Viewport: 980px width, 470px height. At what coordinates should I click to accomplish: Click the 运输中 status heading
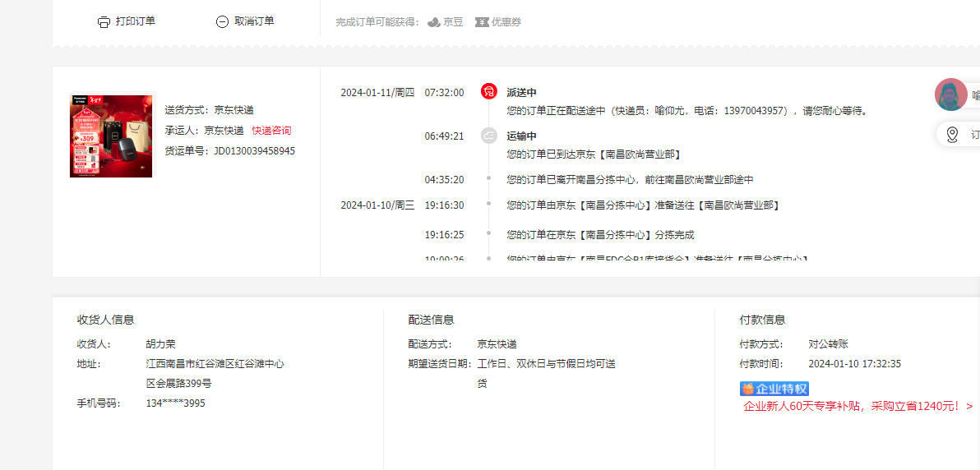[522, 136]
